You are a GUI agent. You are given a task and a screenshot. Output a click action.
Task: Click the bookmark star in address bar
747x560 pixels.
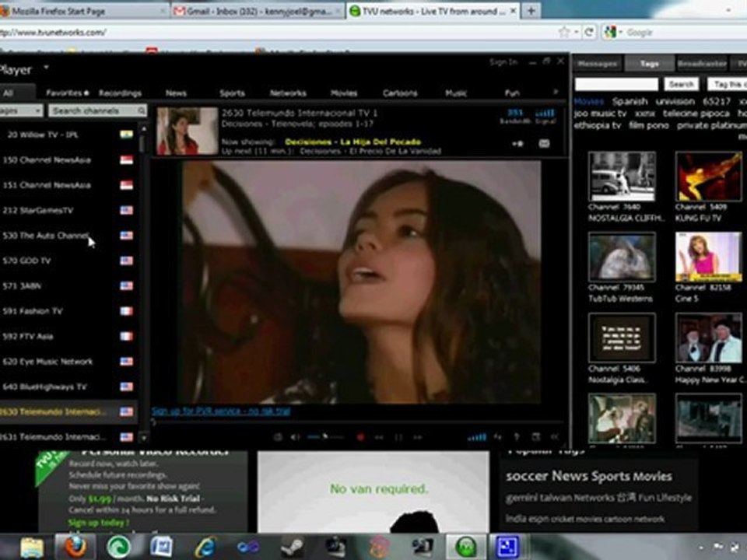click(564, 33)
